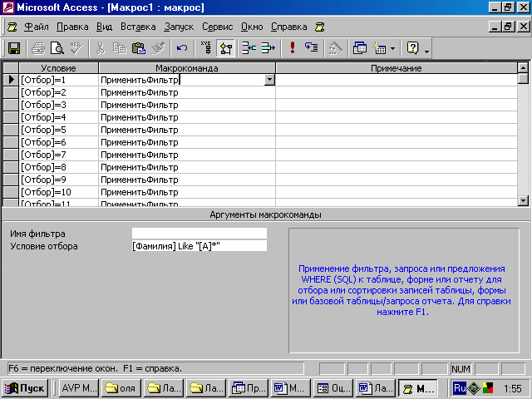Click the condition cell [Отбор]=3
The image size is (532, 399).
click(59, 105)
